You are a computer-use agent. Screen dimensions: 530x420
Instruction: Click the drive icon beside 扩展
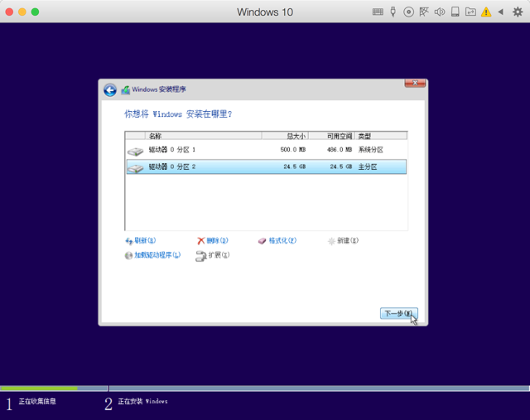tap(200, 256)
